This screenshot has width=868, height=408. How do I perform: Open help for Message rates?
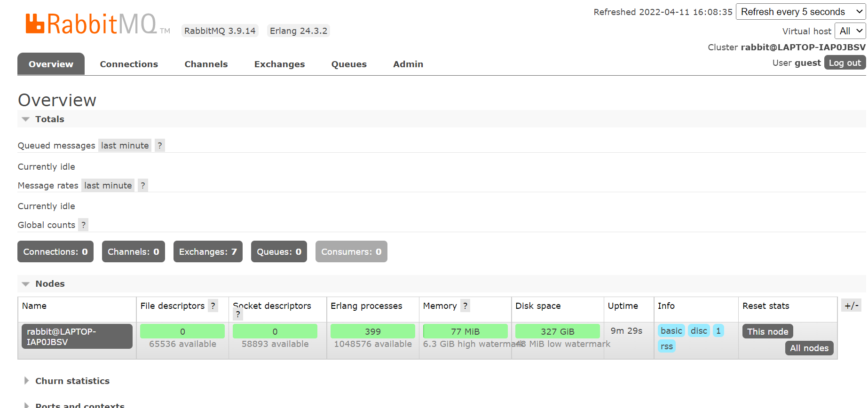pos(143,186)
